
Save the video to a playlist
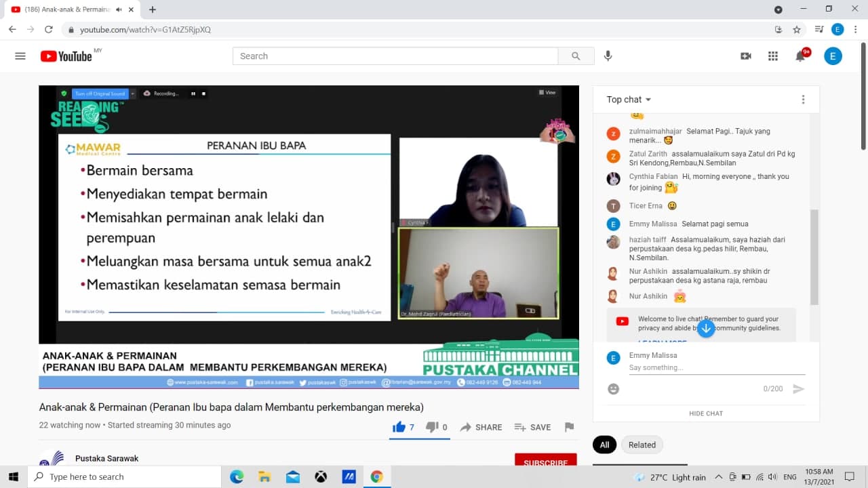pos(532,427)
